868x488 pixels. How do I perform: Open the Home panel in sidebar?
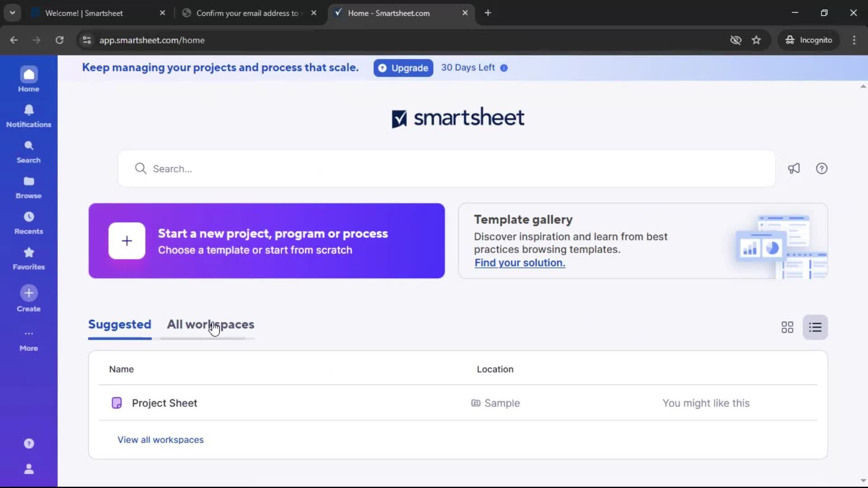(x=28, y=78)
